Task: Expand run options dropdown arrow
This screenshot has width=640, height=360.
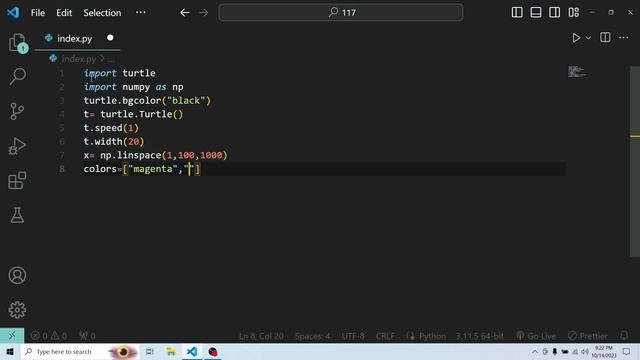Action: coord(588,38)
